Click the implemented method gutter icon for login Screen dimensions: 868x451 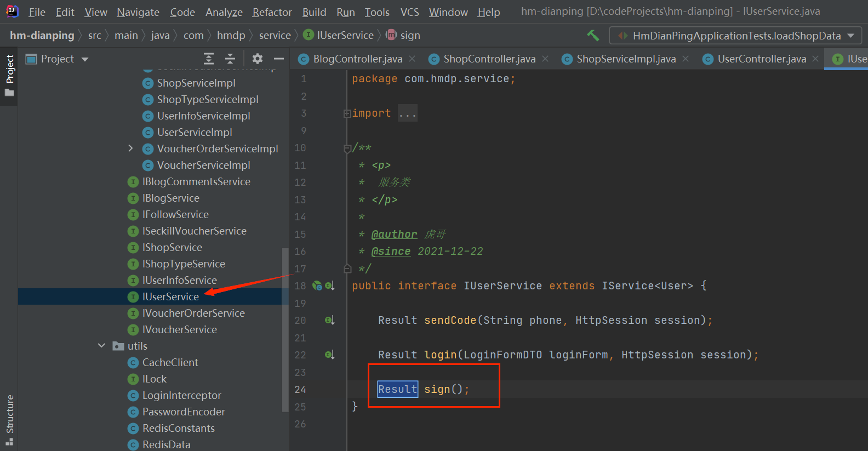329,355
